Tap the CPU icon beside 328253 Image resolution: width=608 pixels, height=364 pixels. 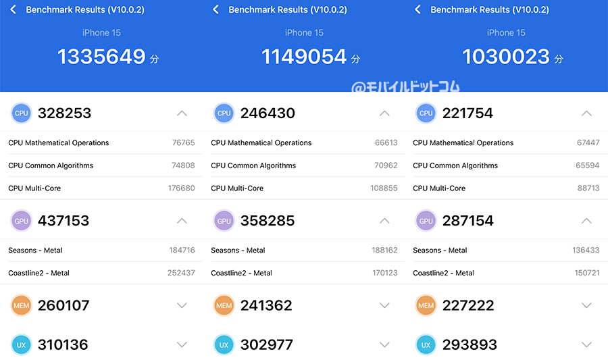click(x=22, y=113)
